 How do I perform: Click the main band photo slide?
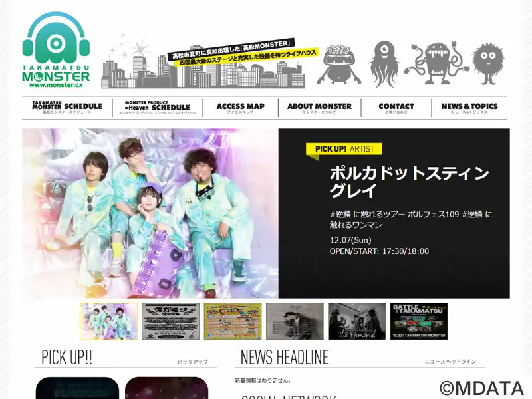click(x=150, y=213)
